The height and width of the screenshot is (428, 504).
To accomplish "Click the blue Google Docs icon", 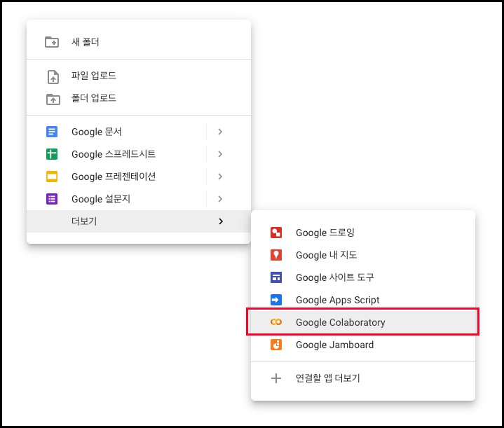I will (52, 132).
